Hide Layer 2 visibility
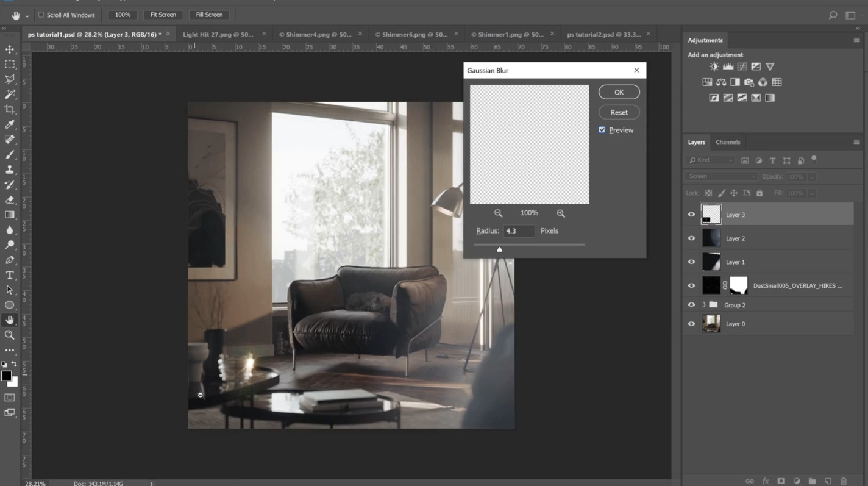868x486 pixels. (x=691, y=238)
